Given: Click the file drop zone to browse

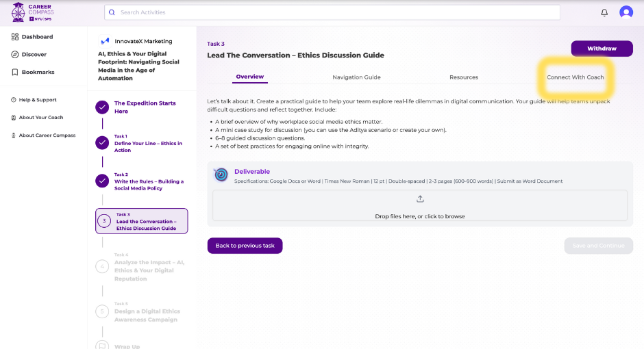Looking at the screenshot, I should click(419, 206).
